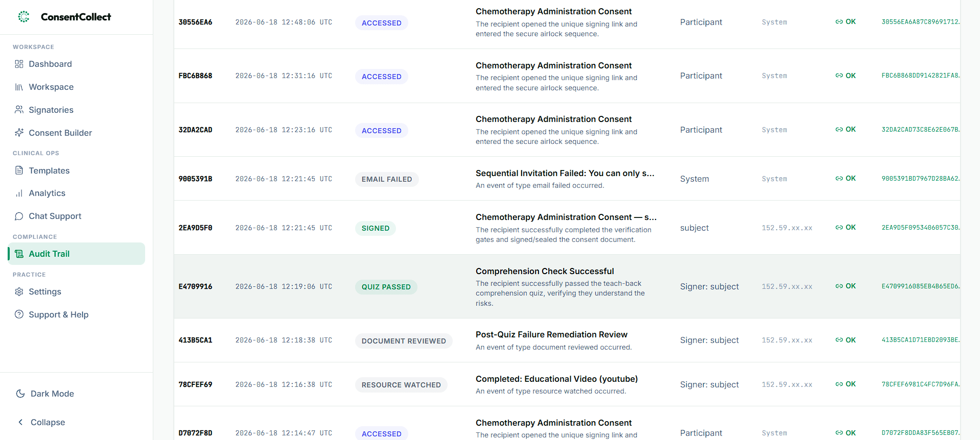The height and width of the screenshot is (440, 980).
Task: Select event ID E4709916
Action: point(195,286)
